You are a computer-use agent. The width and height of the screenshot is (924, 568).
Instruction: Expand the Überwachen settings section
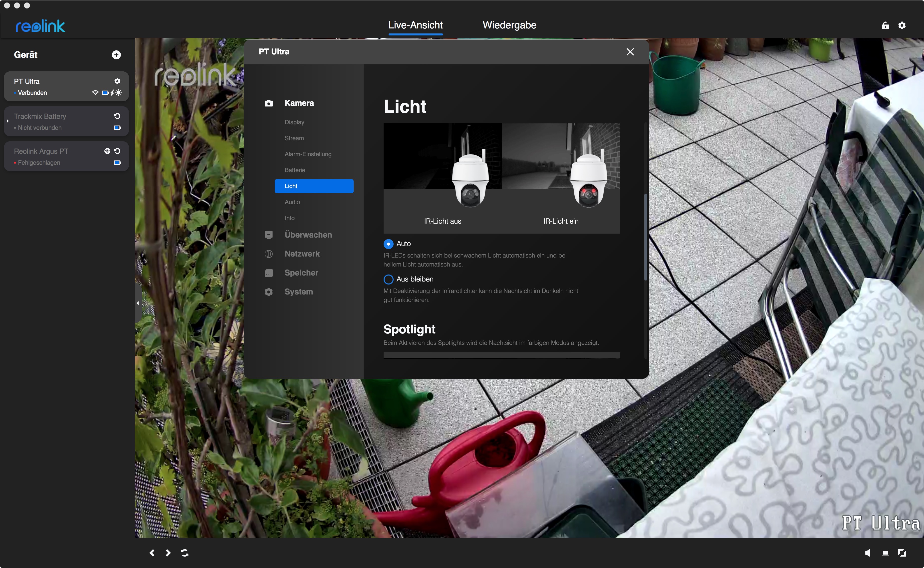click(308, 235)
